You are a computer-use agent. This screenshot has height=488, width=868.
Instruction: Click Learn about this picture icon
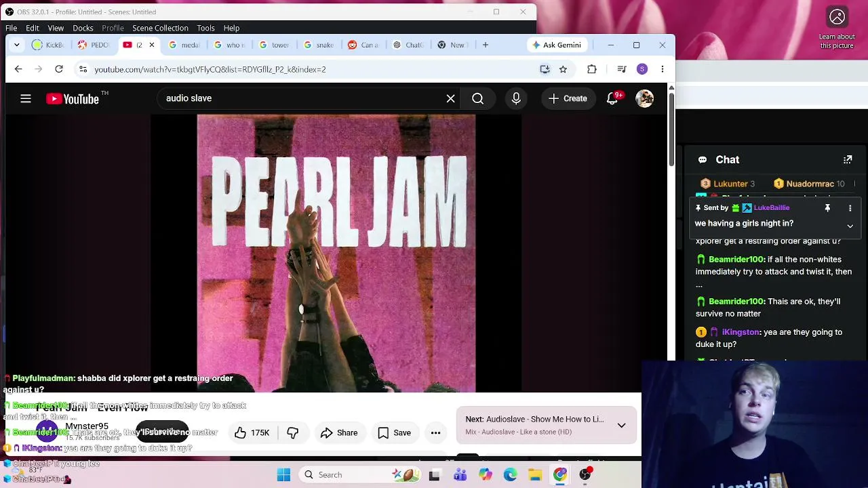click(x=837, y=17)
